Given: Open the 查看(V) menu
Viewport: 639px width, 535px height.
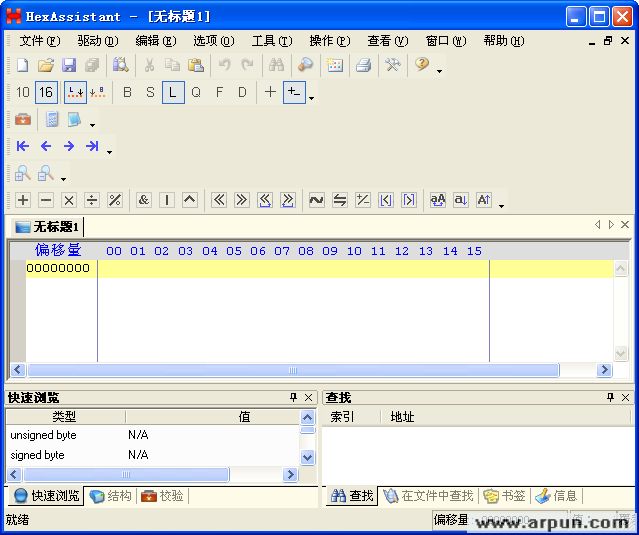Looking at the screenshot, I should pos(388,41).
